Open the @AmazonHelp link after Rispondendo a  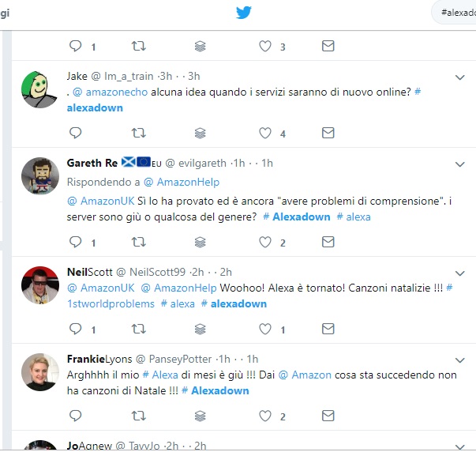point(182,182)
